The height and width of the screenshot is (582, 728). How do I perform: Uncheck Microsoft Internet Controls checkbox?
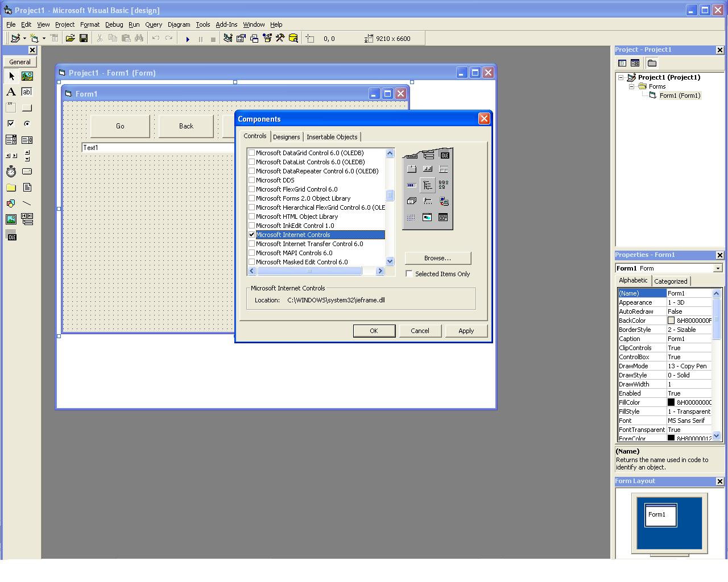(x=251, y=235)
